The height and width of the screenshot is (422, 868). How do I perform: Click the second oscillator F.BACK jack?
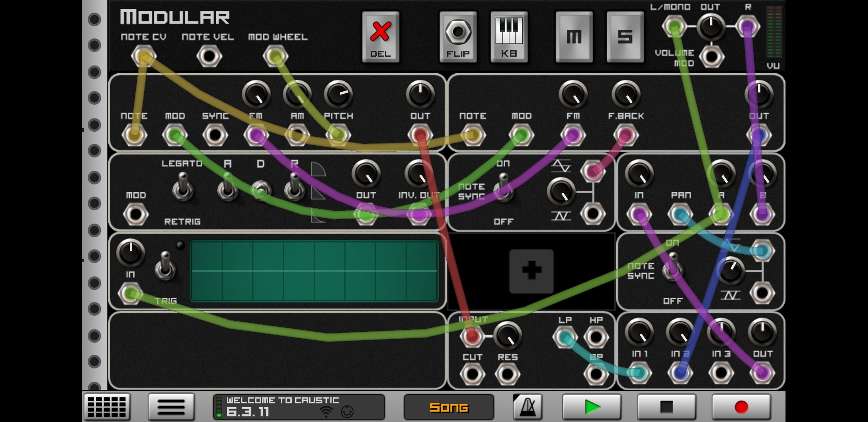pyautogui.click(x=626, y=135)
